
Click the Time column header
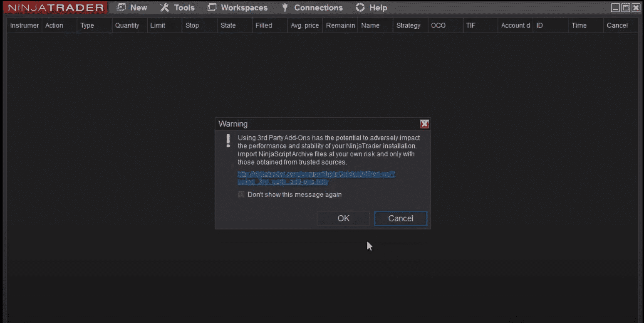tap(585, 25)
